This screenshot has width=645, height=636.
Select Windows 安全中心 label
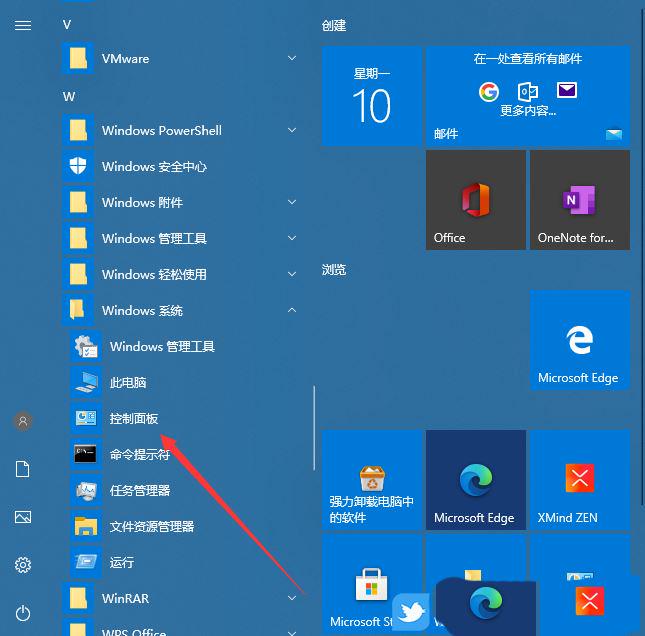[154, 167]
